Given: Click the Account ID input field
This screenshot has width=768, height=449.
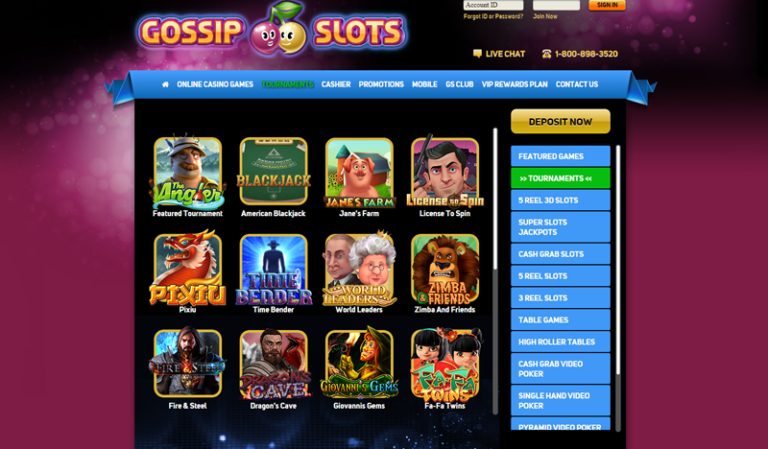Looking at the screenshot, I should pos(493,5).
